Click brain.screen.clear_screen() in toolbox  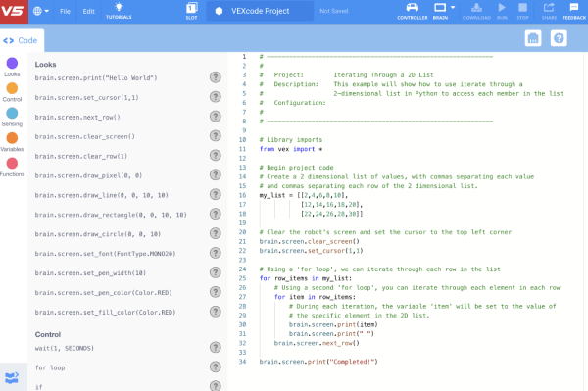pos(84,136)
